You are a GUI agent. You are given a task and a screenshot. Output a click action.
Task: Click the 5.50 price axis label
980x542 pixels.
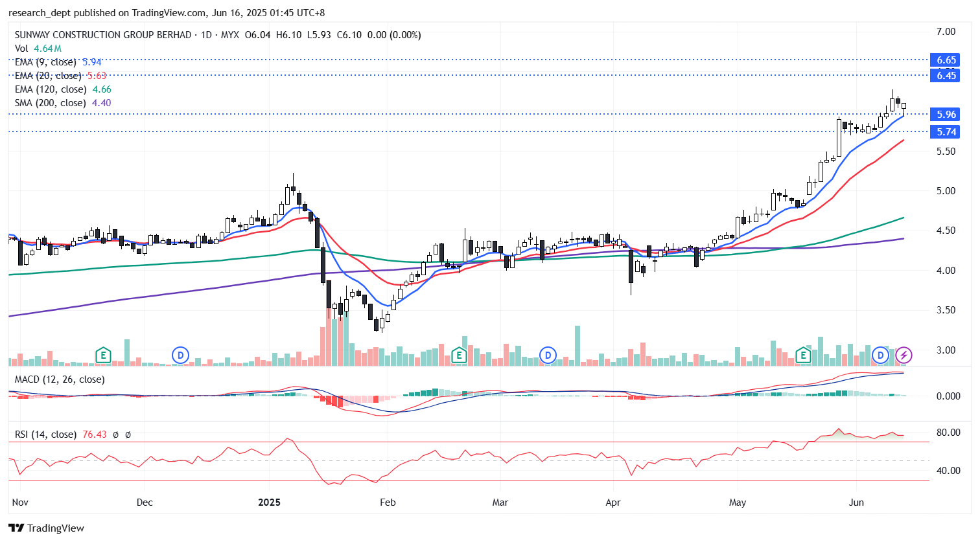pyautogui.click(x=946, y=152)
